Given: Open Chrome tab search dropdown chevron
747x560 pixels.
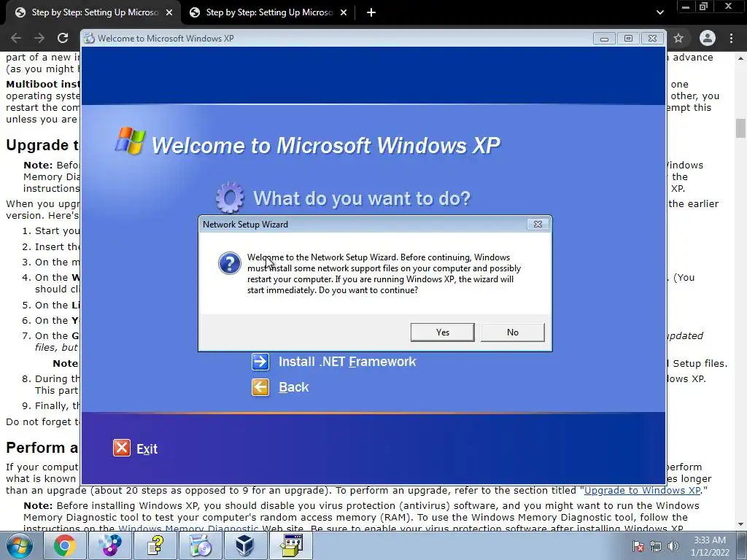Looking at the screenshot, I should click(x=659, y=12).
